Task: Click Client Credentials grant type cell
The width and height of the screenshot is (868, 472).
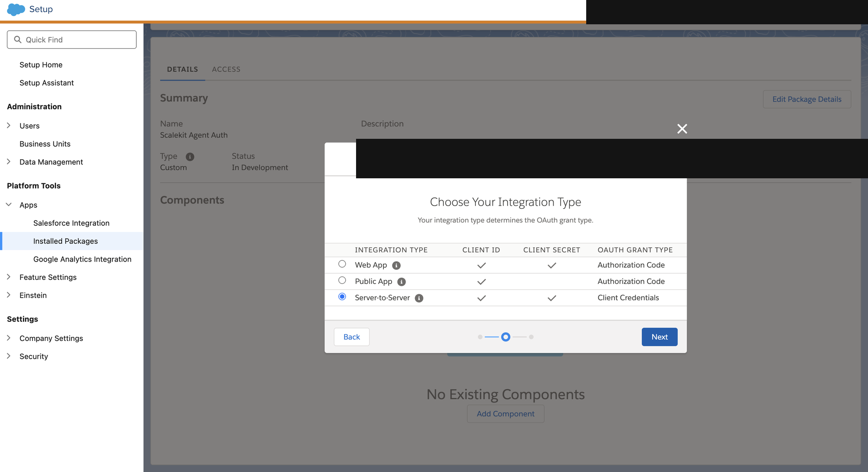Action: click(628, 298)
